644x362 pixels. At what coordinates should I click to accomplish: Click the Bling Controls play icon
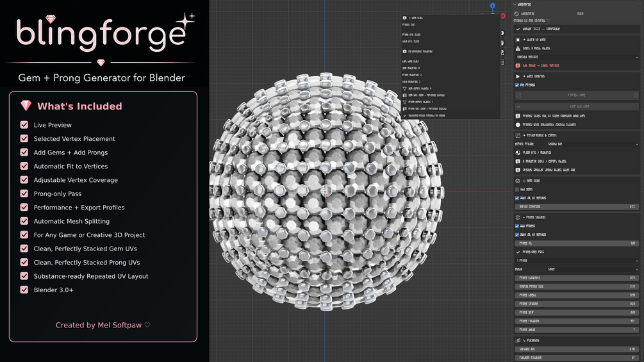(x=518, y=76)
